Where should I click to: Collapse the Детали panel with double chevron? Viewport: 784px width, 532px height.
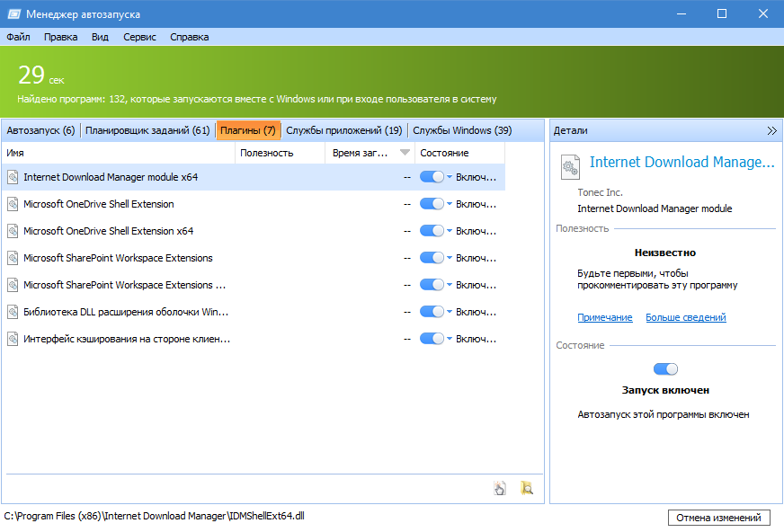pyautogui.click(x=771, y=131)
